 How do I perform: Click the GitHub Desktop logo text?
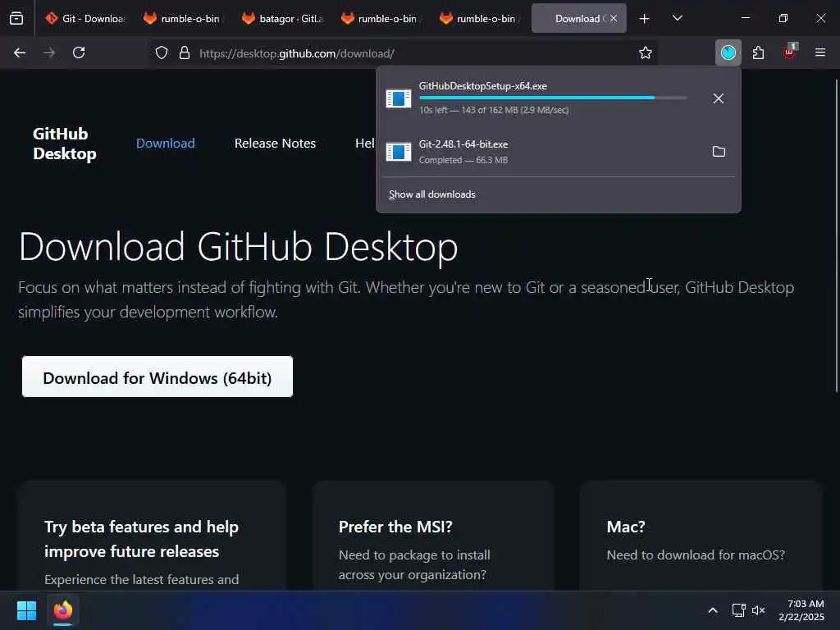(65, 144)
